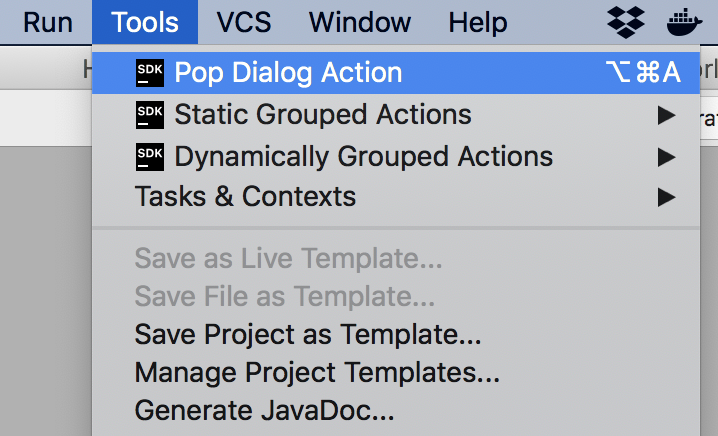718x436 pixels.
Task: Click SDK icon beside Static Grouped Actions
Action: coord(149,115)
